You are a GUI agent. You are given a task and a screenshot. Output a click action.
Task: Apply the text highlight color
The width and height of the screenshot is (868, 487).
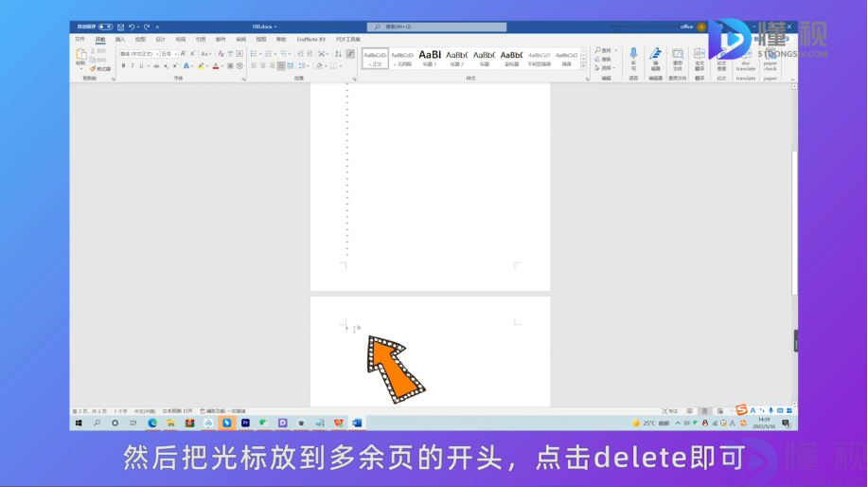[x=201, y=66]
